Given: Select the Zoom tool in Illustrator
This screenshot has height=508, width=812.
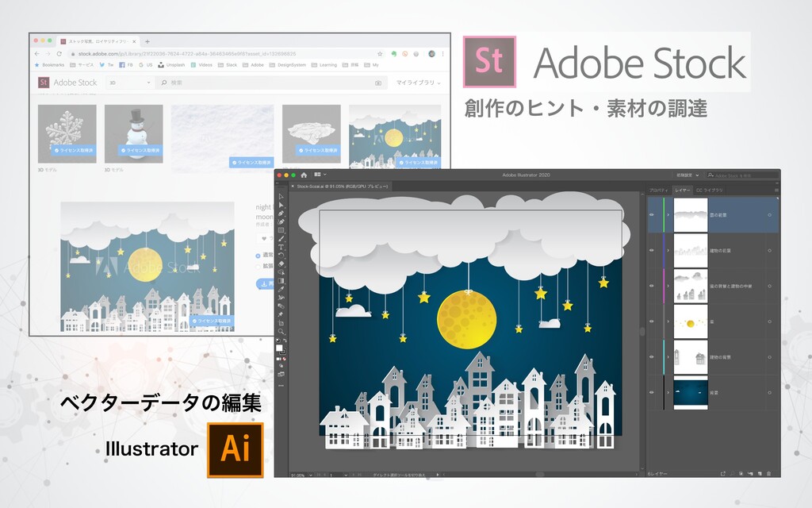Looking at the screenshot, I should click(x=282, y=333).
